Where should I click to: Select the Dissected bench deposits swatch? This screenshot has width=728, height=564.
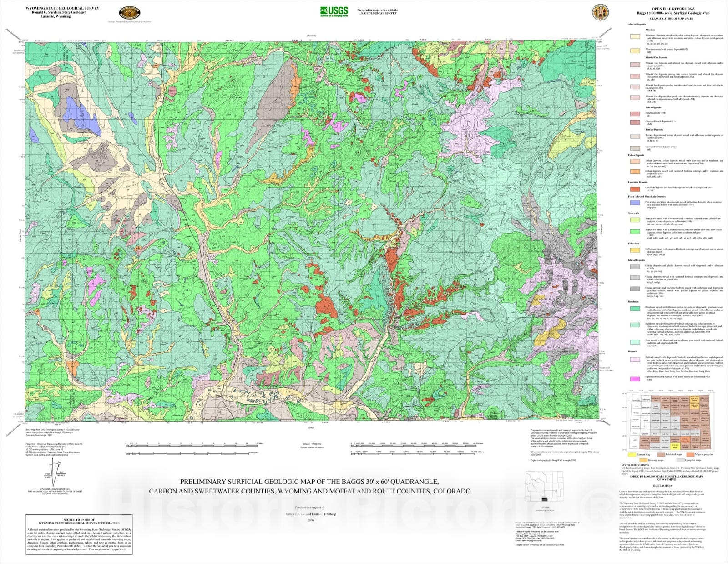635,122
